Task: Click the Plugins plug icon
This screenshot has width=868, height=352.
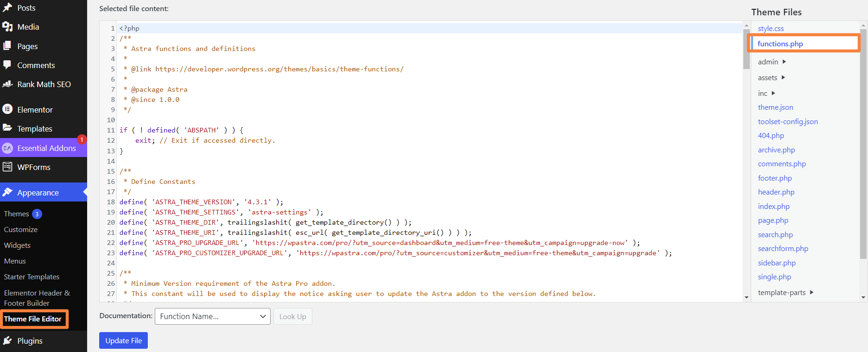Action: point(7,340)
